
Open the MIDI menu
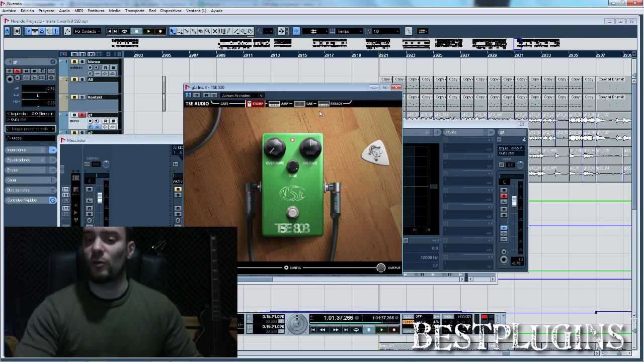[x=79, y=11]
